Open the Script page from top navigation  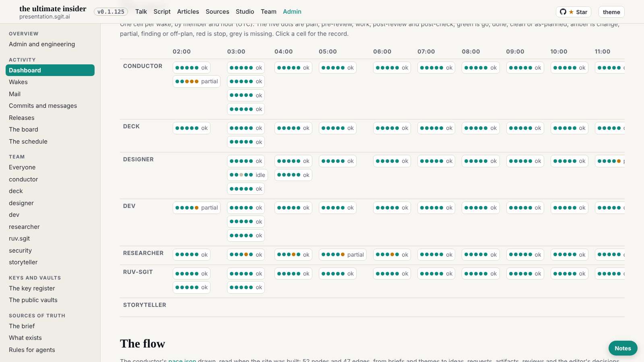(x=162, y=12)
